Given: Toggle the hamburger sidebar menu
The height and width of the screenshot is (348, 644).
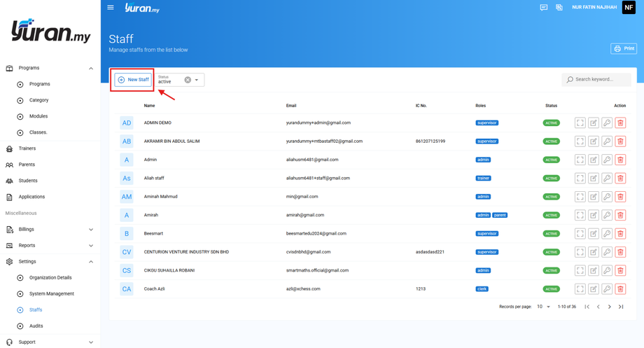Looking at the screenshot, I should (x=111, y=8).
